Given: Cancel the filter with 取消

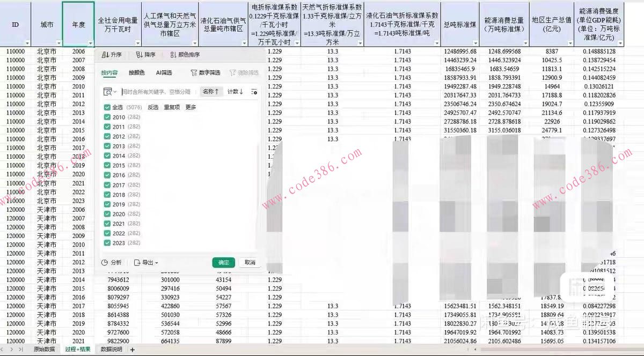Looking at the screenshot, I should 250,263.
